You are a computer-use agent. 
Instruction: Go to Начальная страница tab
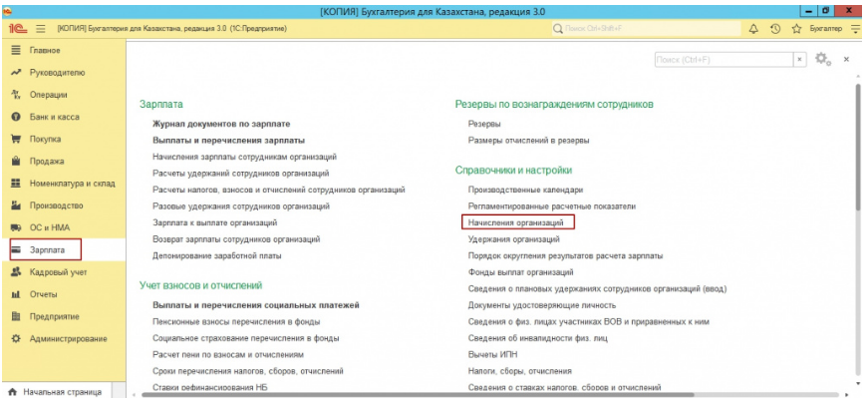(56, 392)
